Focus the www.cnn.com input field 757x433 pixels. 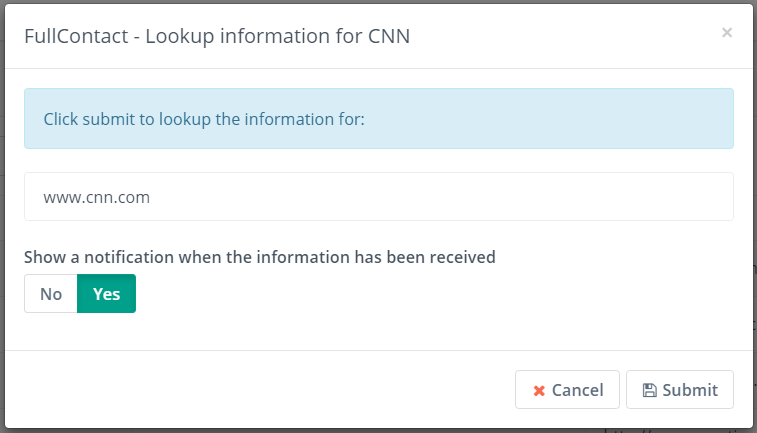[x=378, y=197]
